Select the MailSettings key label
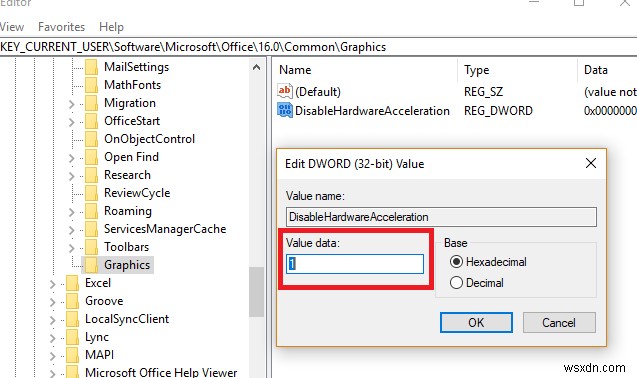This screenshot has height=378, width=637. coord(136,67)
